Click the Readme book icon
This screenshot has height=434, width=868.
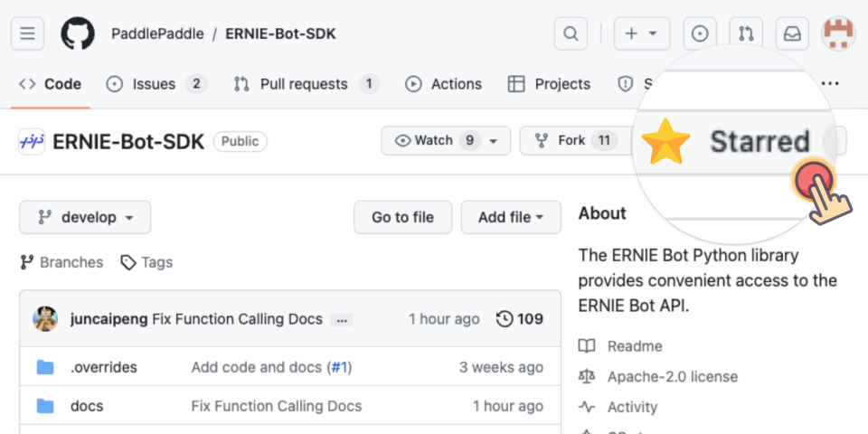(587, 346)
